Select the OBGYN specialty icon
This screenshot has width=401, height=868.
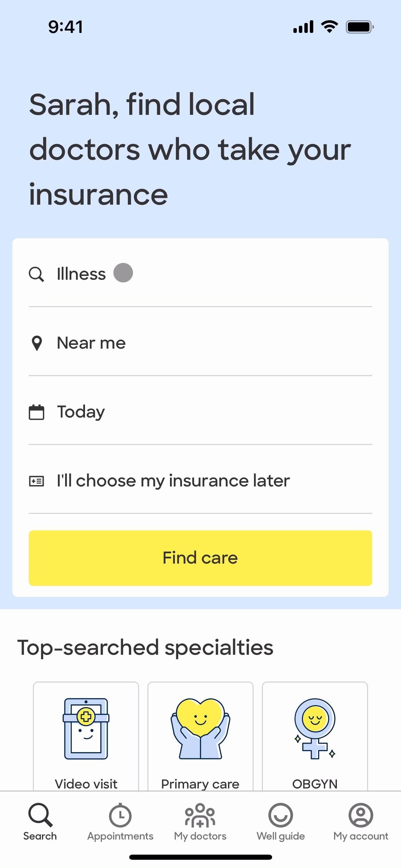[315, 728]
